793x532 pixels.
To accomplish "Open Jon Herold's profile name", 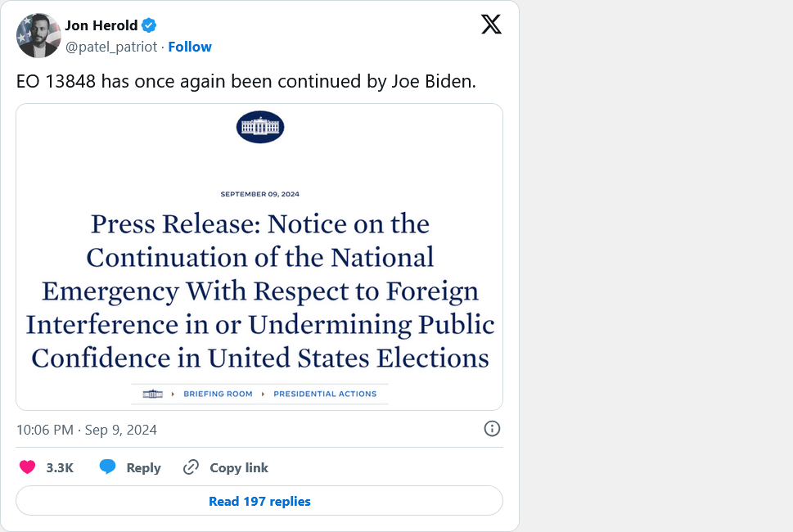I will (x=101, y=25).
